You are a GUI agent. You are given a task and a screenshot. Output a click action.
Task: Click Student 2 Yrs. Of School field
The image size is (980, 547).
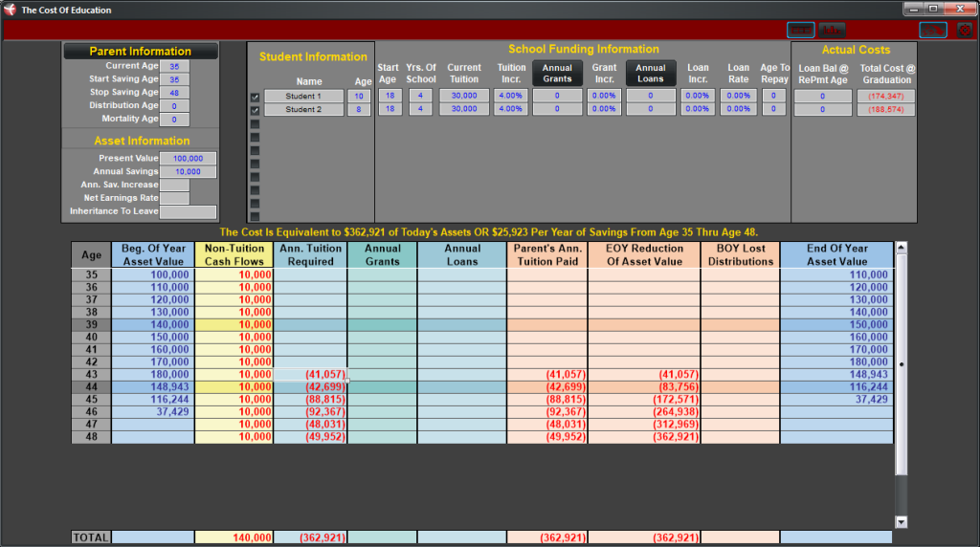pos(421,109)
